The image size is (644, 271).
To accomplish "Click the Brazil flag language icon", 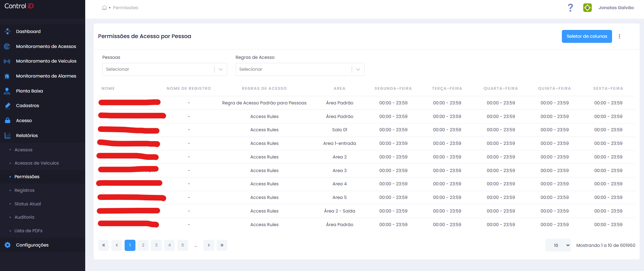I will tap(587, 7).
